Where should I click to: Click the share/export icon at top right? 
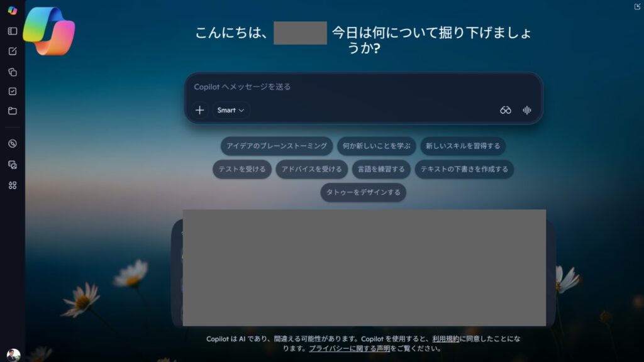point(637,6)
